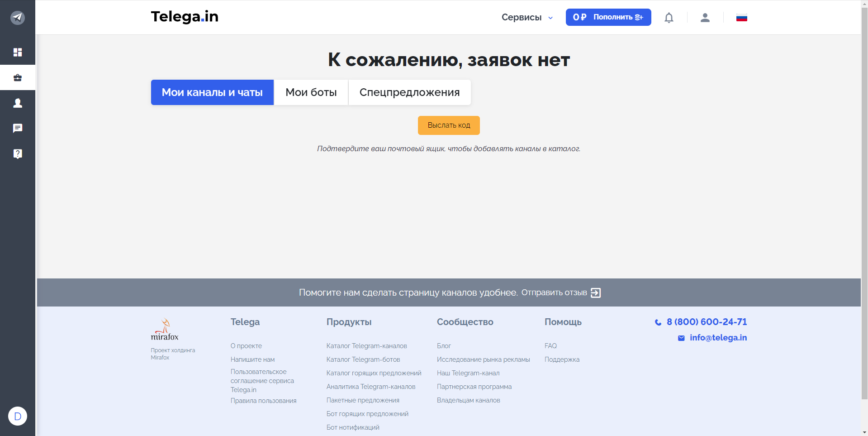Screen dimensions: 868x436
Task: Open Аналитика Telegram-каналов link
Action: (371, 387)
